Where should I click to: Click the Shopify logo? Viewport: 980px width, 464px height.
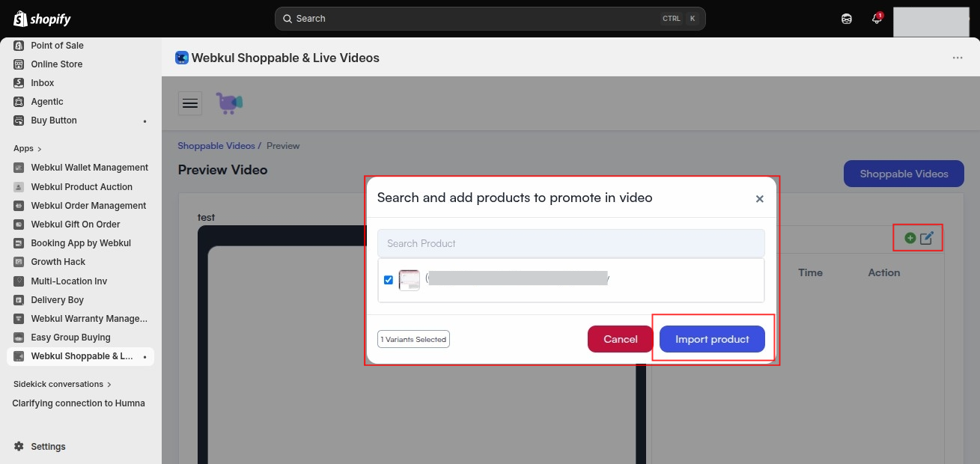tap(42, 19)
